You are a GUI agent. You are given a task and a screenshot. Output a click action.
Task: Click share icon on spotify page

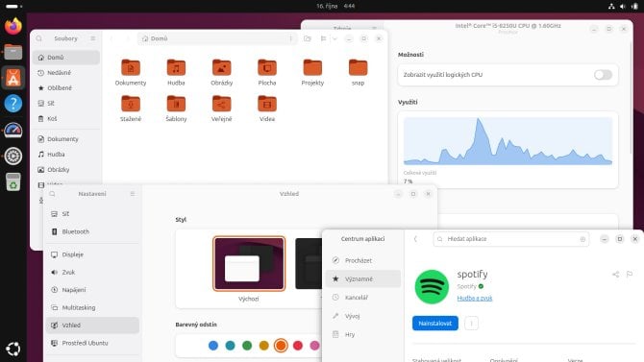(x=616, y=275)
